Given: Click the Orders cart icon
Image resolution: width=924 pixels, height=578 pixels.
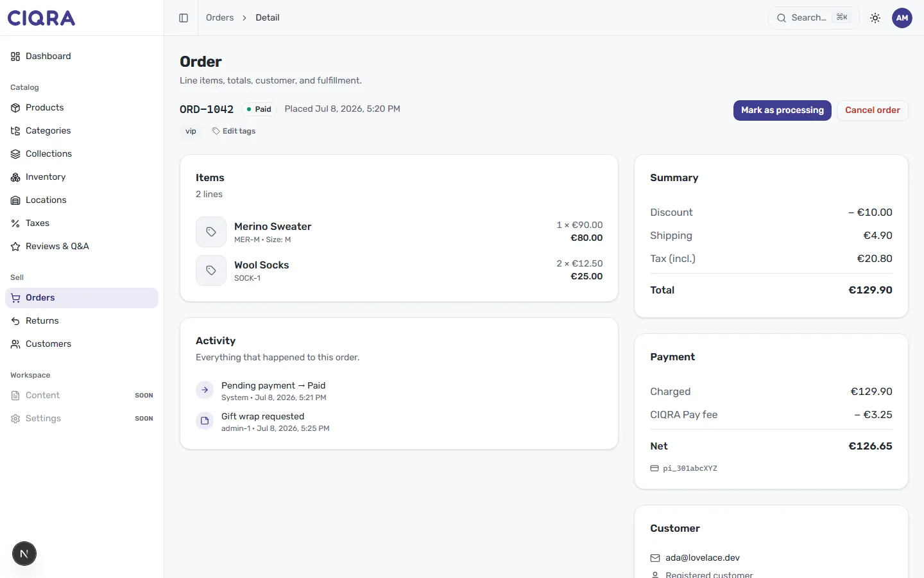Looking at the screenshot, I should [x=15, y=298].
